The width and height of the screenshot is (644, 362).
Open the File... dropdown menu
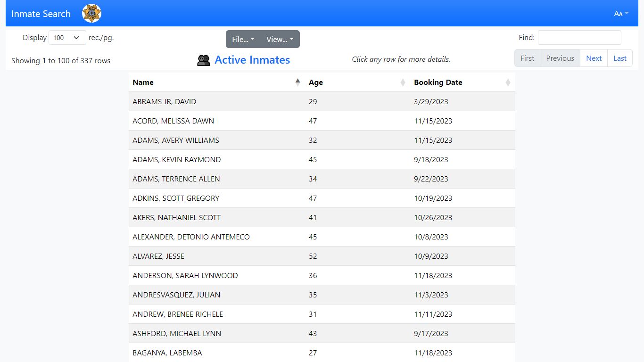click(243, 39)
